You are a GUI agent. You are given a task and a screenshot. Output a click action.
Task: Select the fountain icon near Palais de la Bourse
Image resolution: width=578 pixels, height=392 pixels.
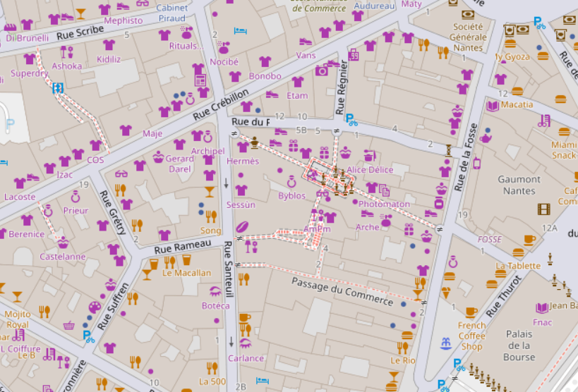[x=445, y=343]
